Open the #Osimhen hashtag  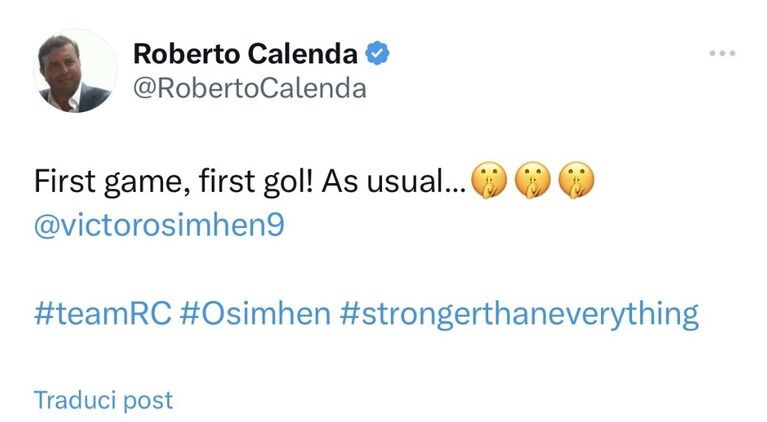click(255, 313)
